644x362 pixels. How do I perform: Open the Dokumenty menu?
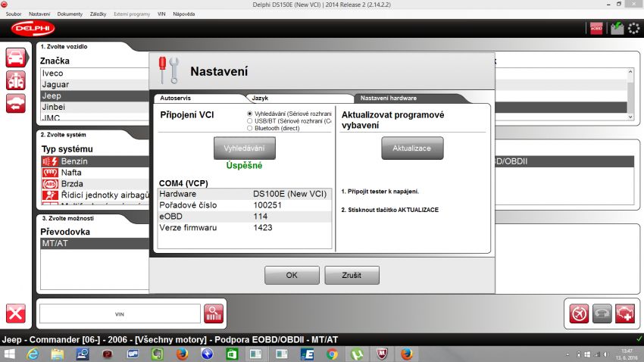point(70,14)
